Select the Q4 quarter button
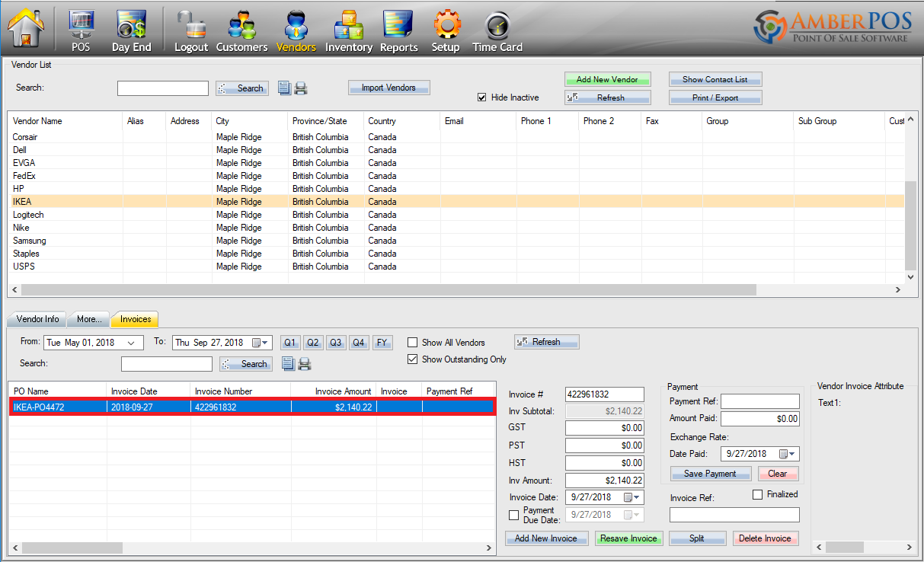The height and width of the screenshot is (562, 924). (359, 343)
